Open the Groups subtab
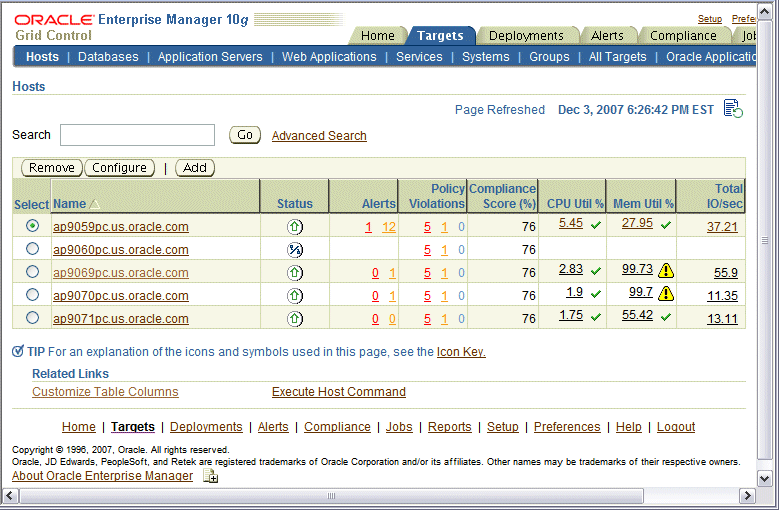This screenshot has height=510, width=779. point(549,57)
